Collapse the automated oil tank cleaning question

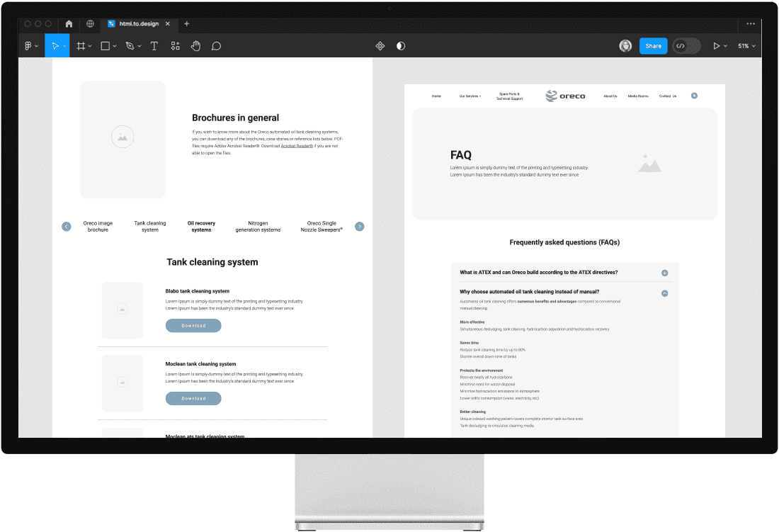click(x=665, y=293)
